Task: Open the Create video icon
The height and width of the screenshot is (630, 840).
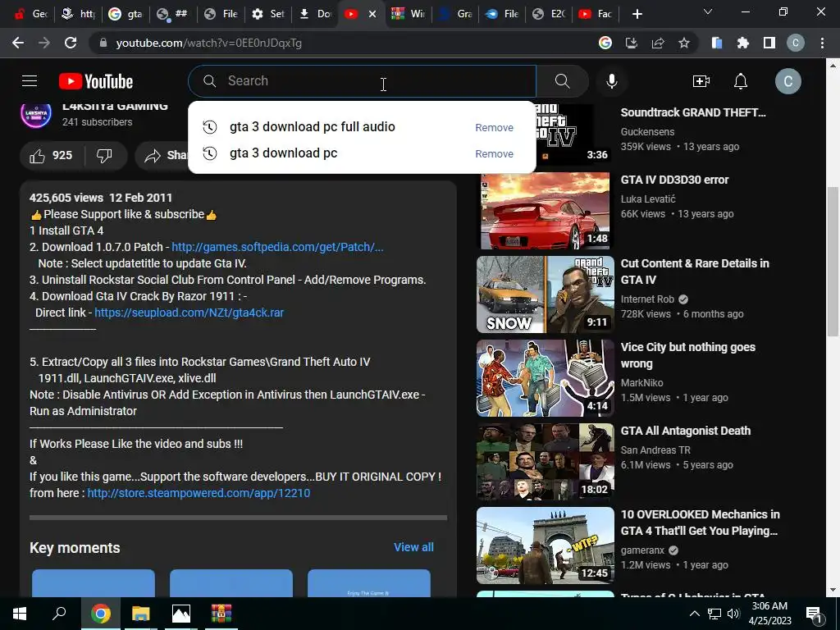Action: click(701, 81)
